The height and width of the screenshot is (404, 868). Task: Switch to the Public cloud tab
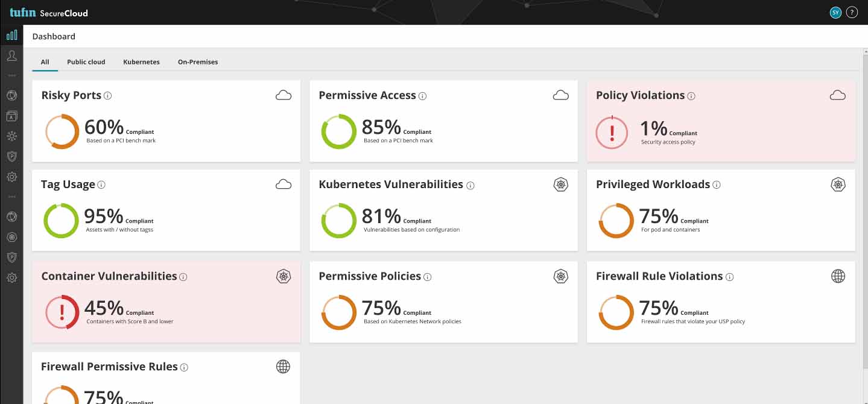point(86,62)
